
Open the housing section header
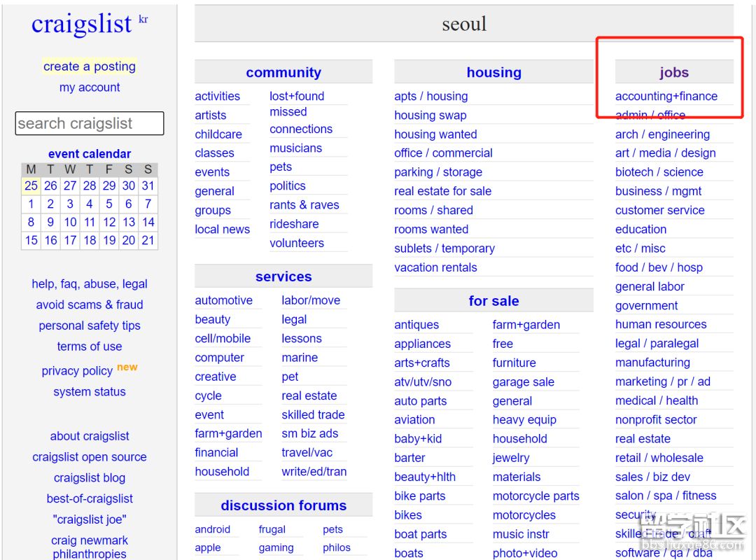pyautogui.click(x=493, y=72)
